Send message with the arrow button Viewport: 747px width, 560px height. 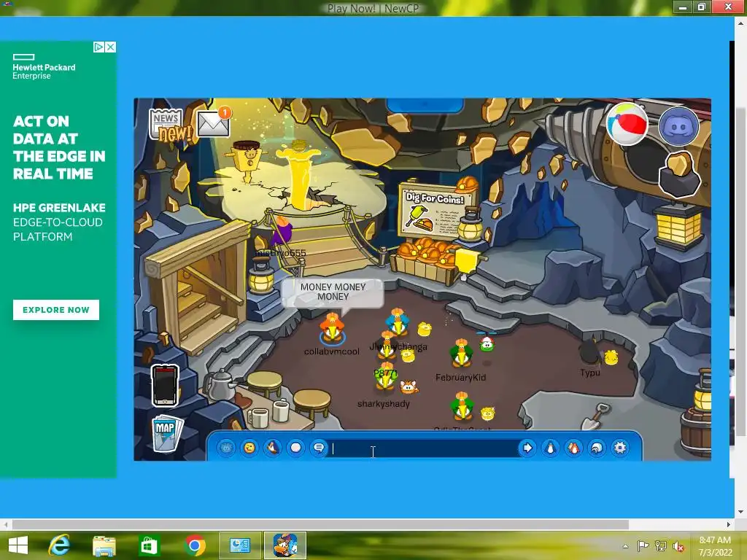[x=527, y=448]
